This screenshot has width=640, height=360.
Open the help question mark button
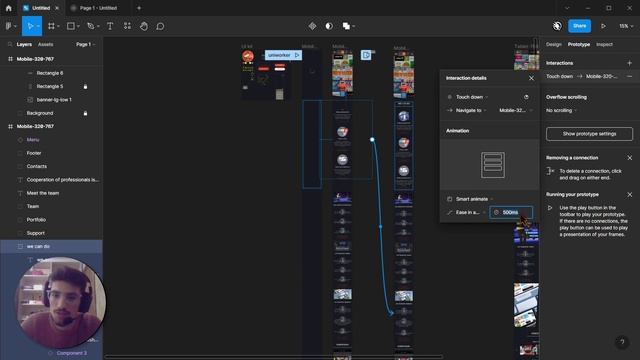pos(622,342)
